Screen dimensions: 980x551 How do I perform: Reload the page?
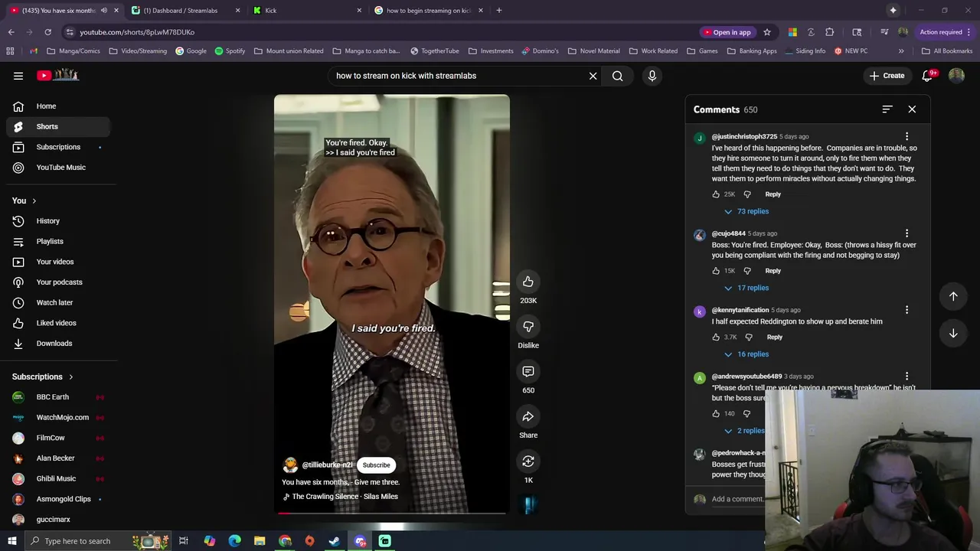coord(47,32)
